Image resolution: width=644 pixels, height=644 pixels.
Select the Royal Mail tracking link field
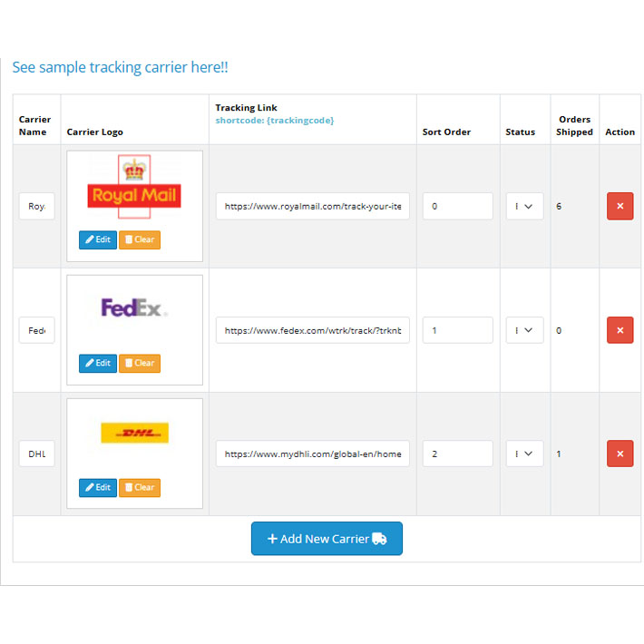(313, 206)
